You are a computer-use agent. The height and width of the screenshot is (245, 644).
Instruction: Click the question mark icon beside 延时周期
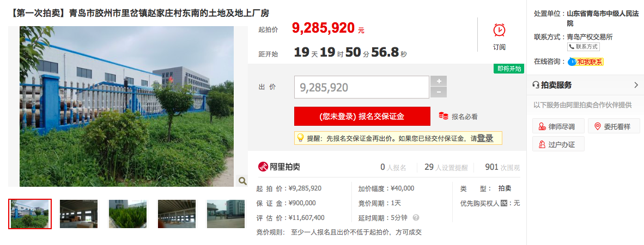point(416,217)
